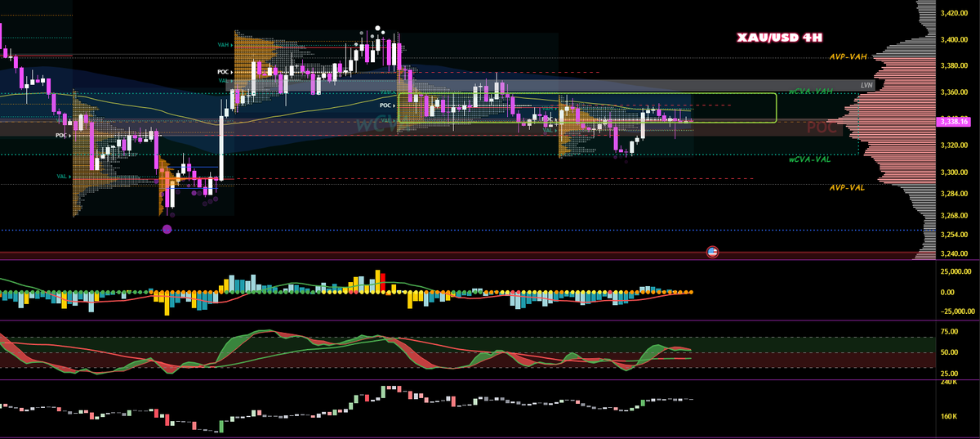Click the 25.00 oscillator scale value
The width and height of the screenshot is (980, 439).
[x=950, y=373]
